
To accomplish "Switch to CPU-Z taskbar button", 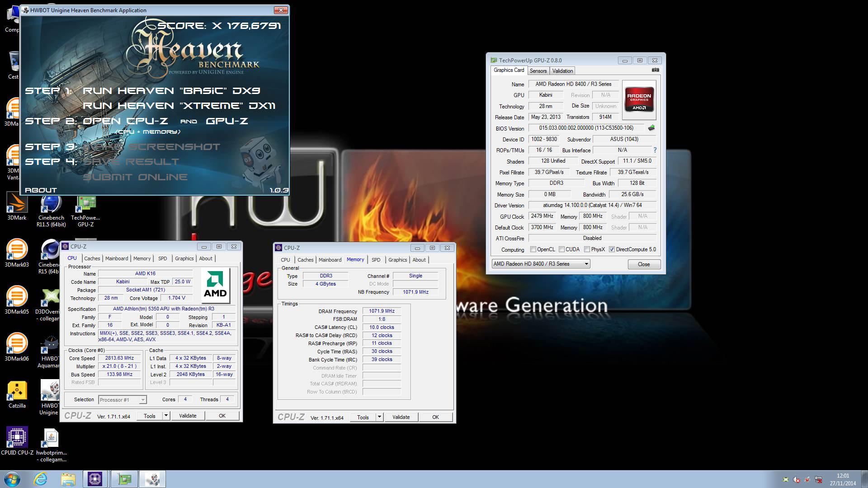I will [95, 479].
